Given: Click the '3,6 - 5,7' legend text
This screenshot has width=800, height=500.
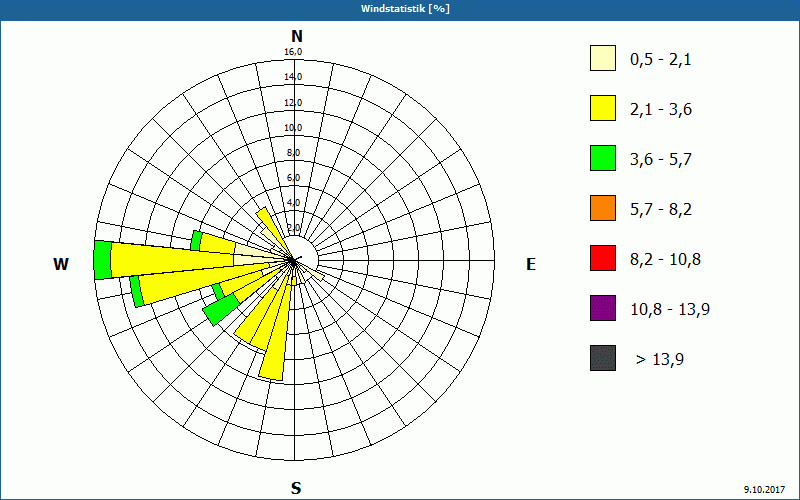Looking at the screenshot, I should tap(661, 160).
